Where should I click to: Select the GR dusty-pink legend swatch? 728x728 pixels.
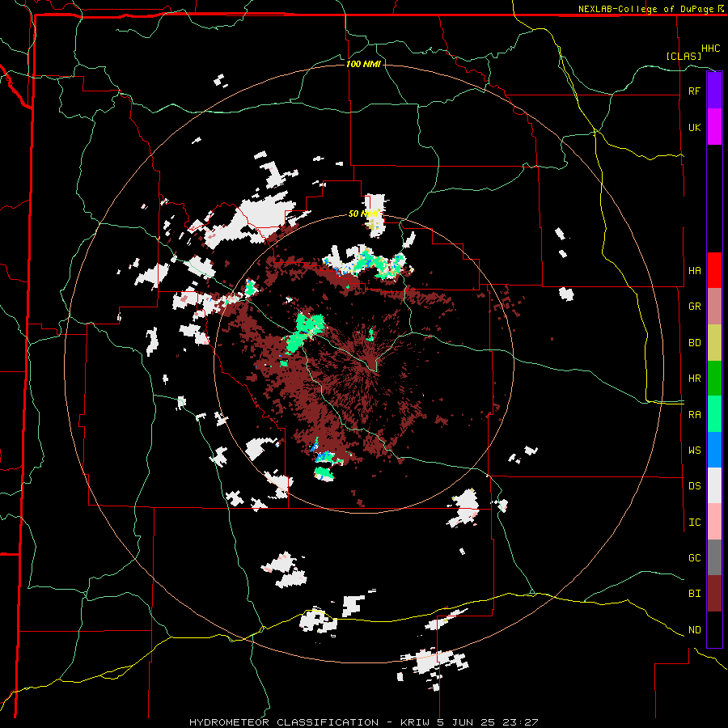714,307
